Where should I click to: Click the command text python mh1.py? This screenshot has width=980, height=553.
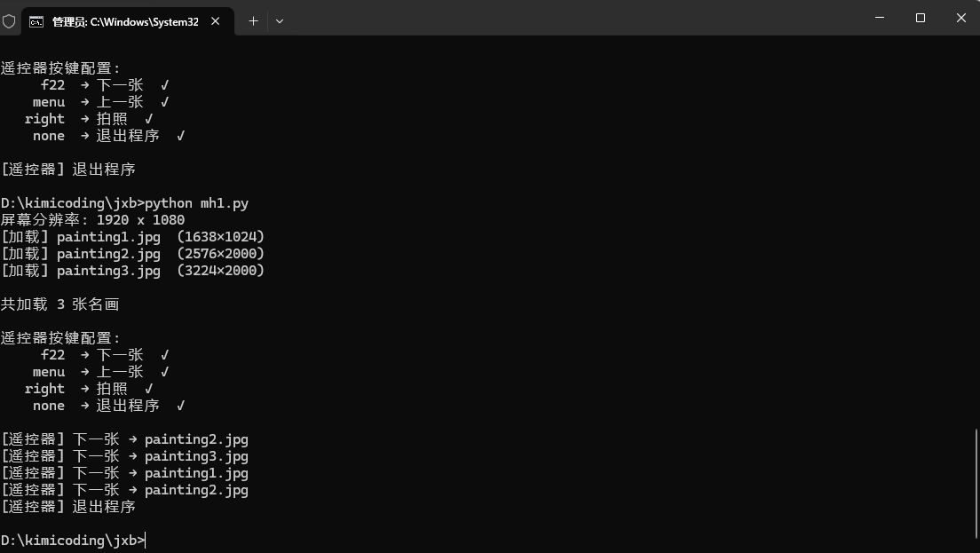tap(197, 203)
